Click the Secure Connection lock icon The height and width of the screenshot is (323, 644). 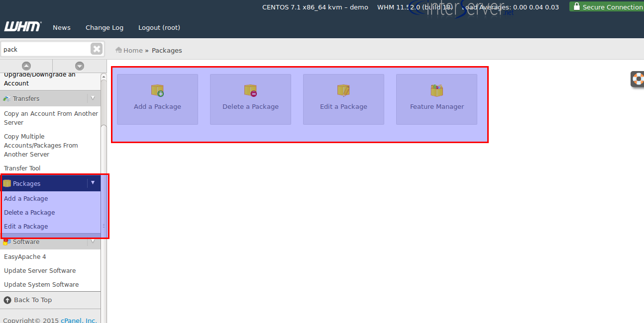pyautogui.click(x=577, y=6)
